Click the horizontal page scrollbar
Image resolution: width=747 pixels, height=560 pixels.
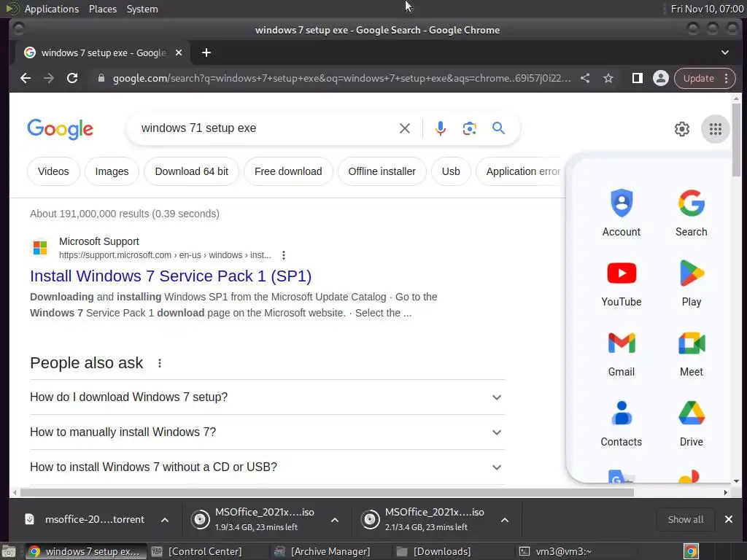tap(326, 492)
